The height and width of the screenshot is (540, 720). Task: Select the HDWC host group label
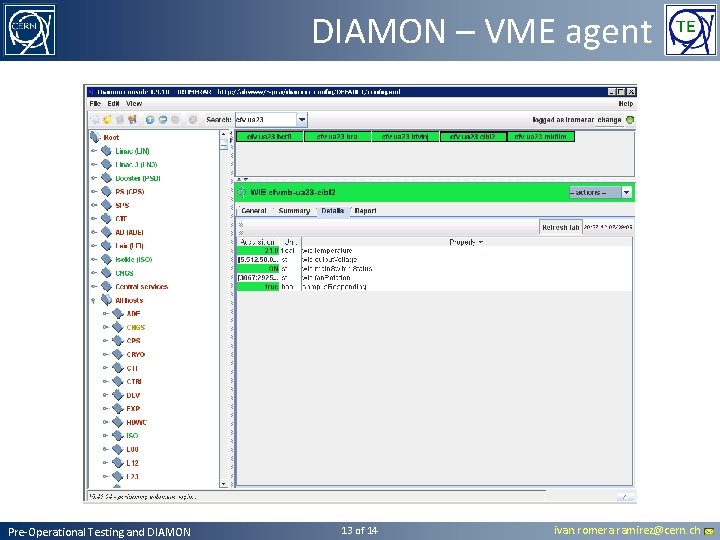tap(136, 422)
